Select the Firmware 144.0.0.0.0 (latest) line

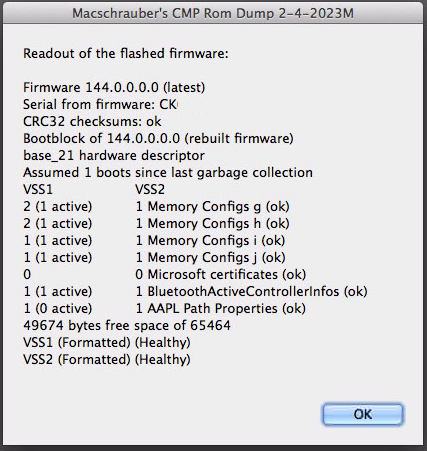(x=114, y=88)
